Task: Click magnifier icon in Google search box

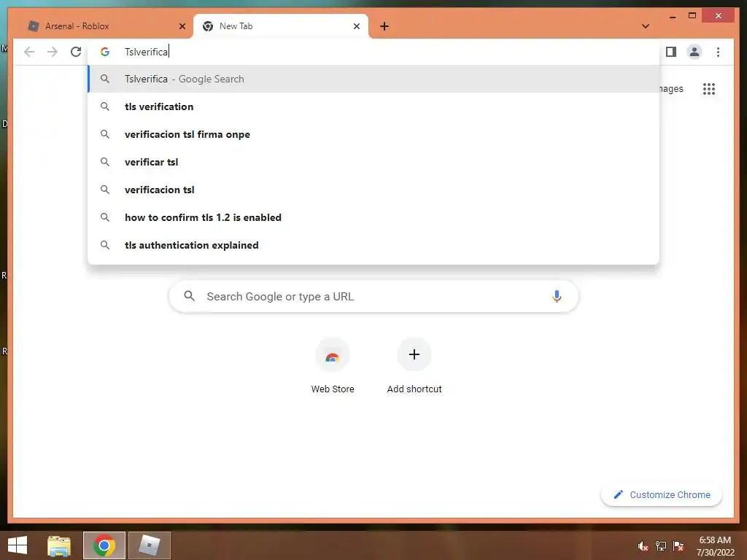Action: click(x=189, y=296)
